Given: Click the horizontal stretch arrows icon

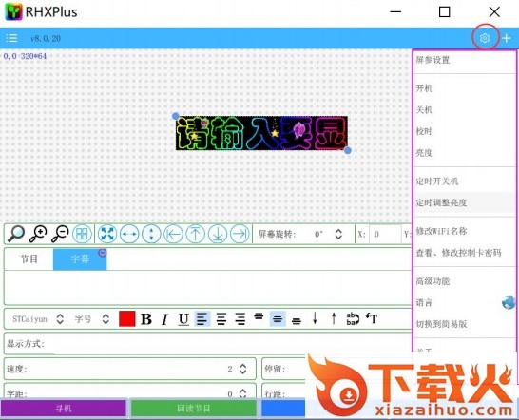Looking at the screenshot, I should click(x=129, y=234).
